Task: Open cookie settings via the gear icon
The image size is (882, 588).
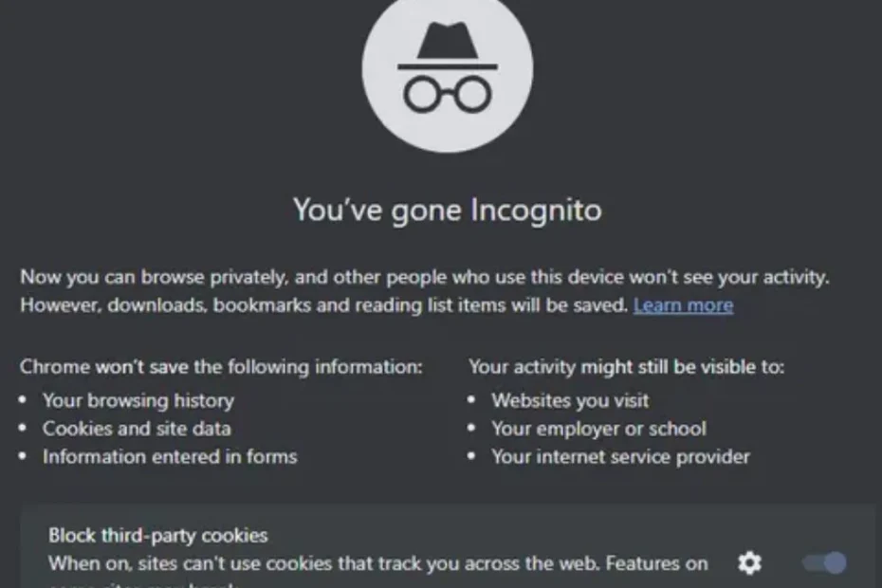Action: 749,563
